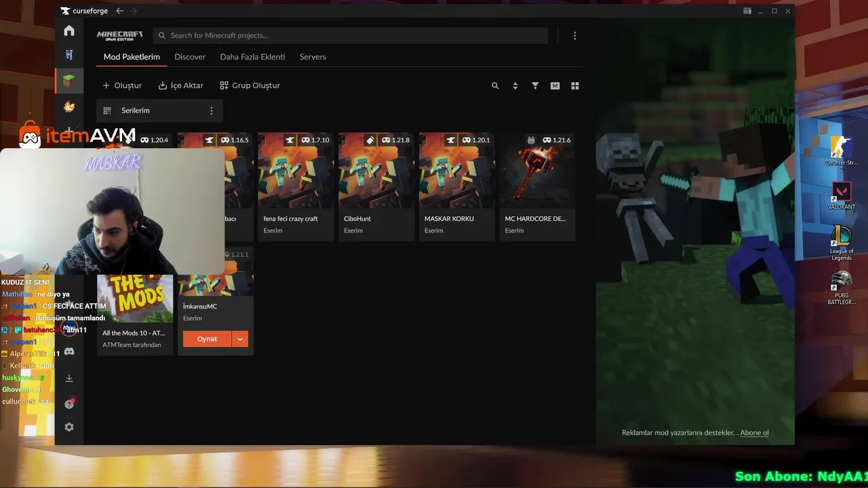
Task: Open the sort order arrows icon
Action: pos(515,86)
